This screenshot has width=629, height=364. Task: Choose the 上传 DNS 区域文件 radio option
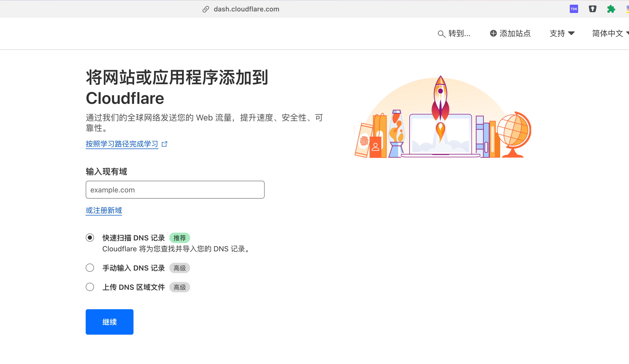point(90,287)
